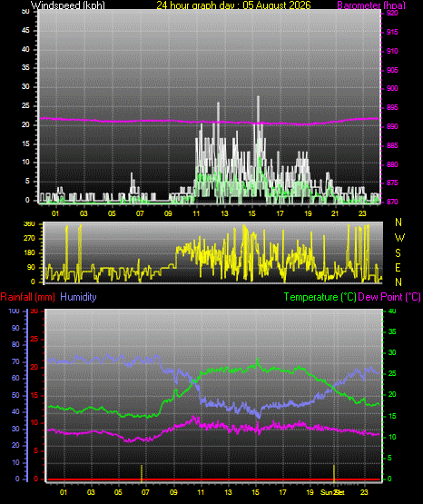Click the 40 temperature scale value
The height and width of the screenshot is (504, 423).
click(392, 311)
